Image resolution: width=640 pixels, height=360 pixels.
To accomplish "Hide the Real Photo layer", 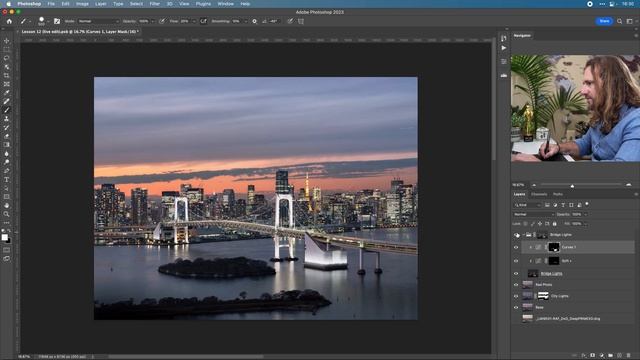I will 516,285.
